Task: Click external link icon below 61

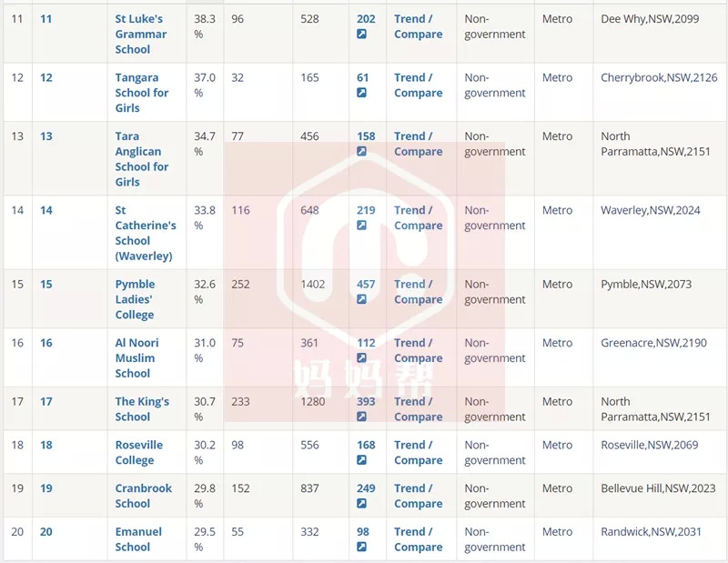Action: pos(361,93)
